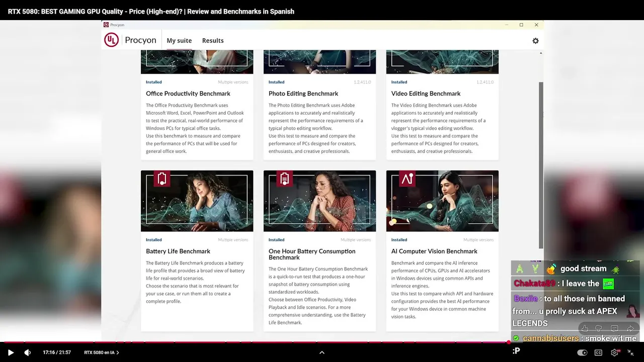Open Video Editing Benchmark
Viewport: 644px width, 362px height.
(426, 94)
